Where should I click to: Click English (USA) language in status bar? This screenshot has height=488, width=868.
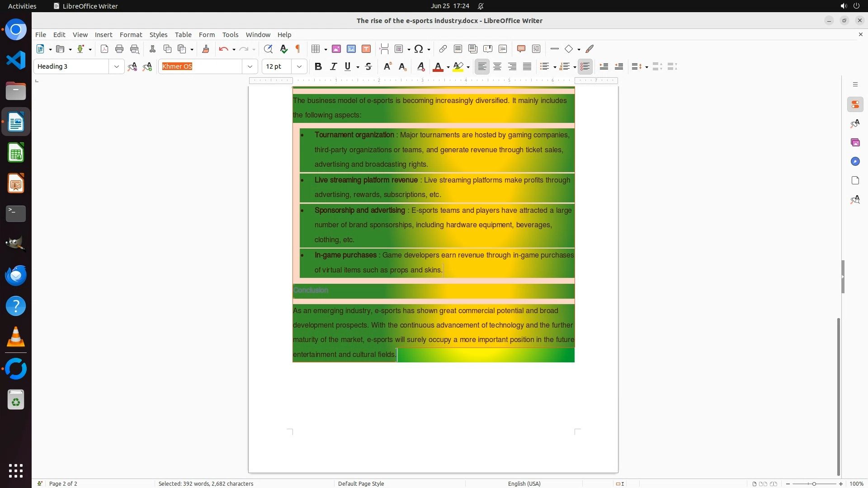coord(524,483)
